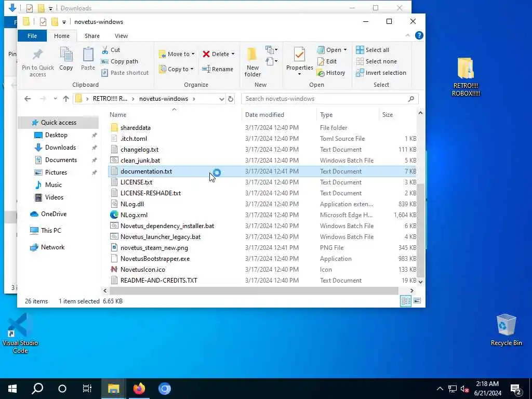Switch to Large icons view layout icon
The height and width of the screenshot is (399, 532).
[417, 301]
